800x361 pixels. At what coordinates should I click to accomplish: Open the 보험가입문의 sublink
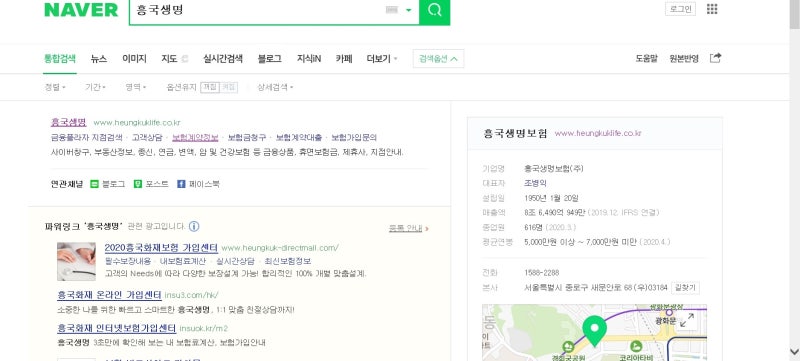click(354, 138)
